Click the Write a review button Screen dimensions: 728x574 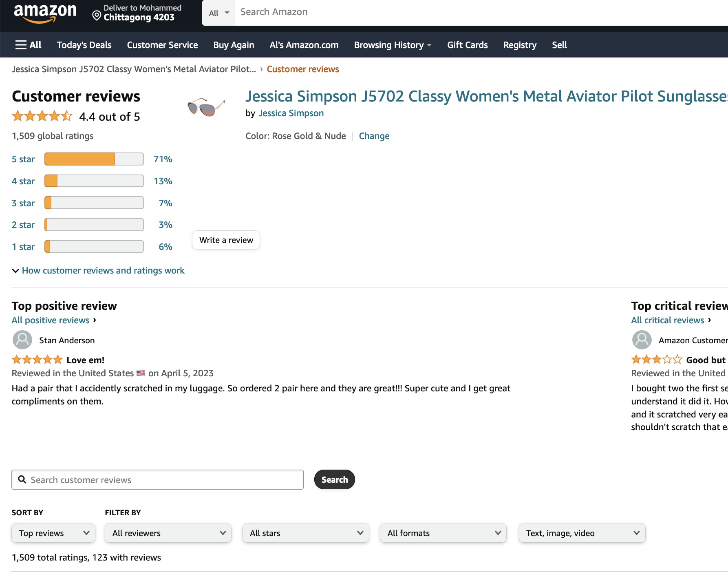tap(226, 240)
